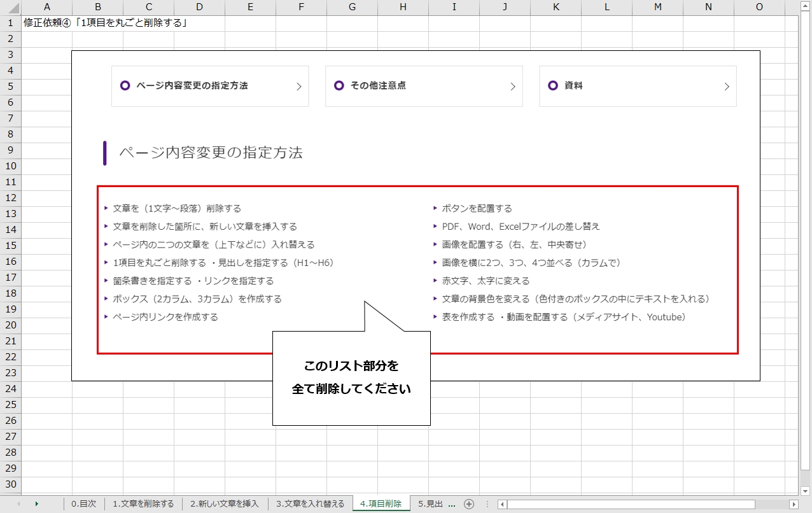Click list item 文章を（1文字～段落）削除する

177,209
